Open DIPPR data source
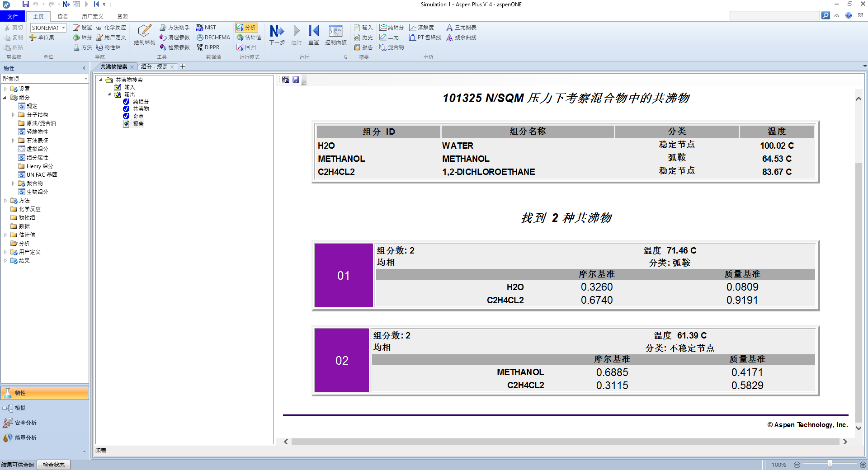The height and width of the screenshot is (470, 868). (208, 47)
